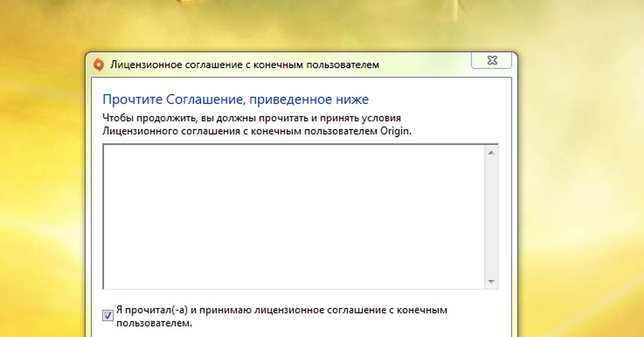Click blank dialog area right of the heading

coord(440,100)
